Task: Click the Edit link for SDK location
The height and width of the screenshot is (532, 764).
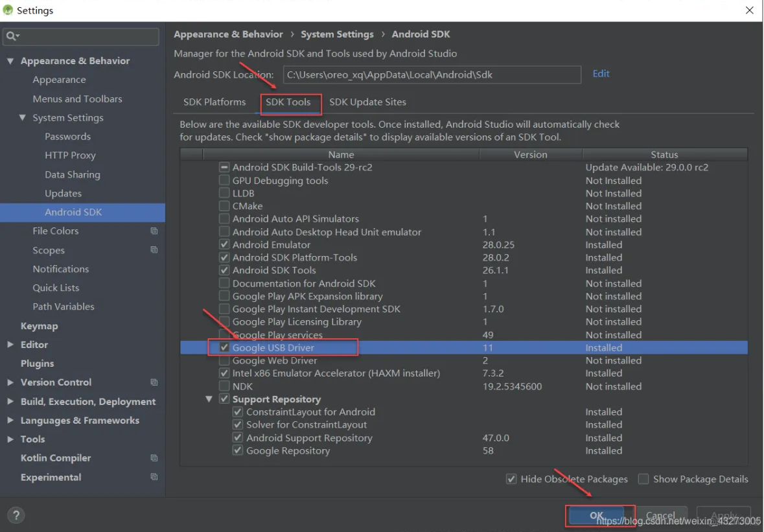Action: point(601,74)
